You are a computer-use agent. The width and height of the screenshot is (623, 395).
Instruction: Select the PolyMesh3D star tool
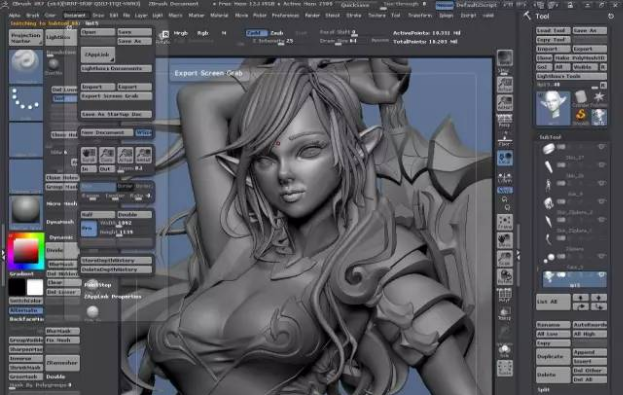click(599, 98)
